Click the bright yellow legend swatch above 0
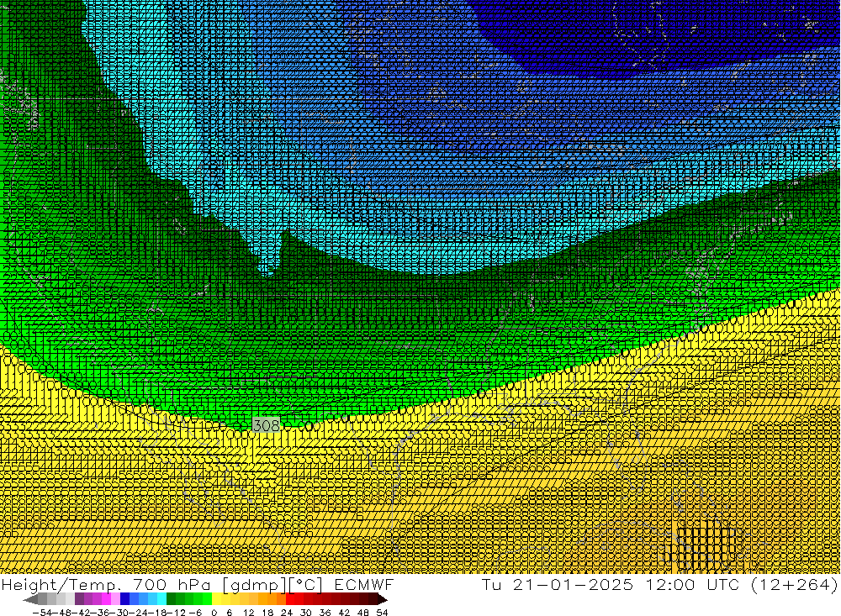This screenshot has width=841, height=616. pos(217,599)
